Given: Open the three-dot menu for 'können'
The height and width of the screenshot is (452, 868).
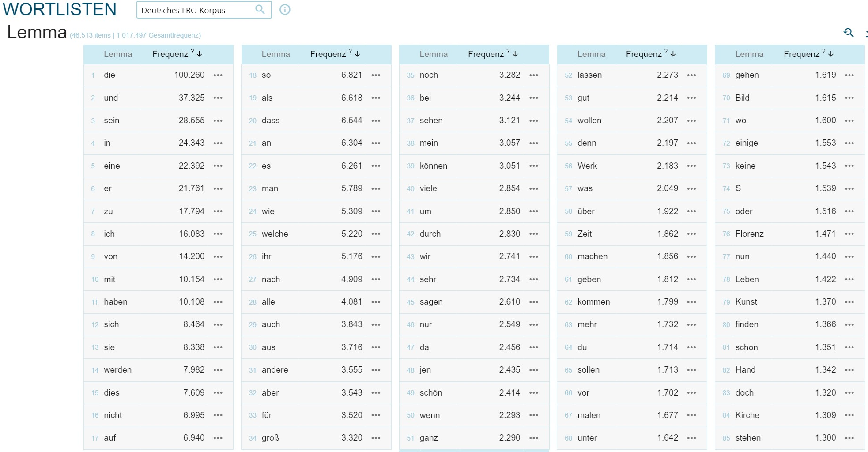Looking at the screenshot, I should pyautogui.click(x=534, y=166).
